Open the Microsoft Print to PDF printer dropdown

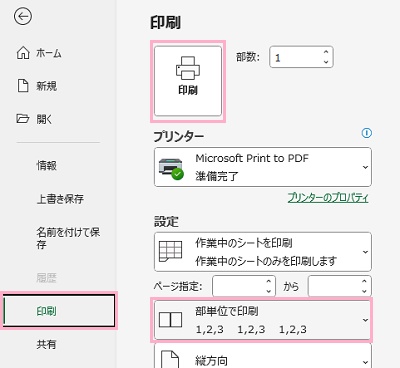263,167
